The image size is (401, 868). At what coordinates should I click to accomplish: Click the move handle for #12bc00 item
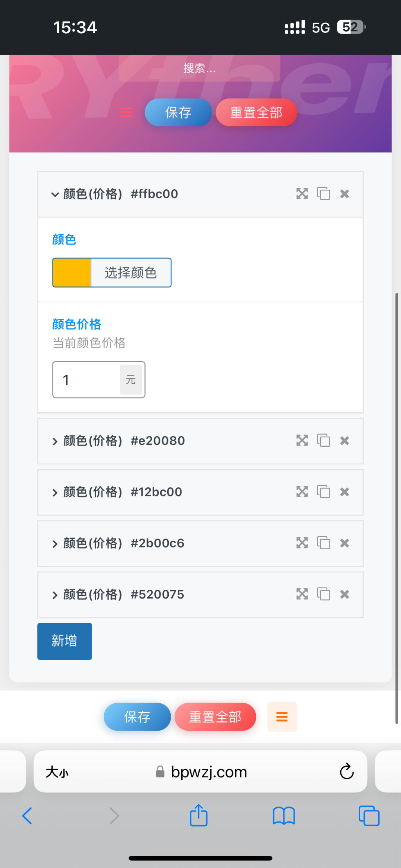(302, 492)
